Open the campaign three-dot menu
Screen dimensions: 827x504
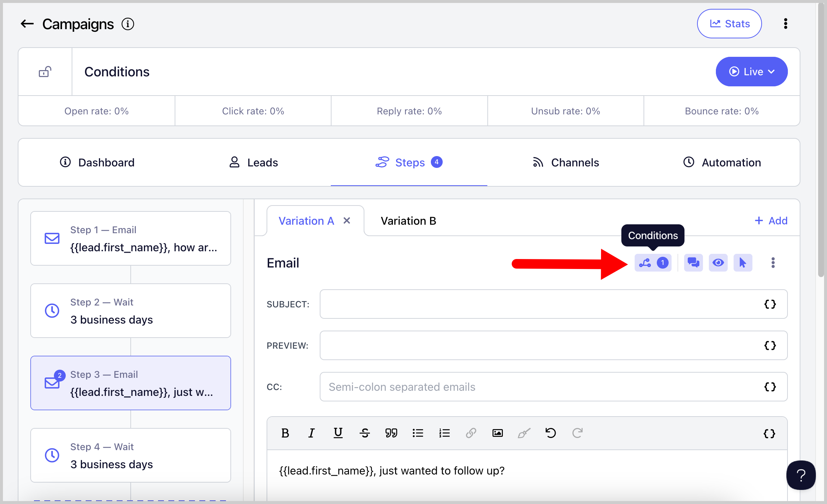click(785, 24)
